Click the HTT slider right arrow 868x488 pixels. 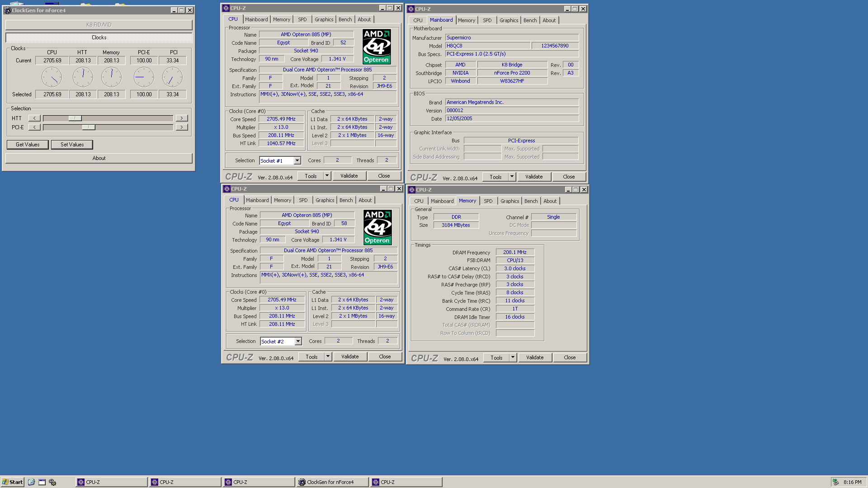tap(181, 118)
